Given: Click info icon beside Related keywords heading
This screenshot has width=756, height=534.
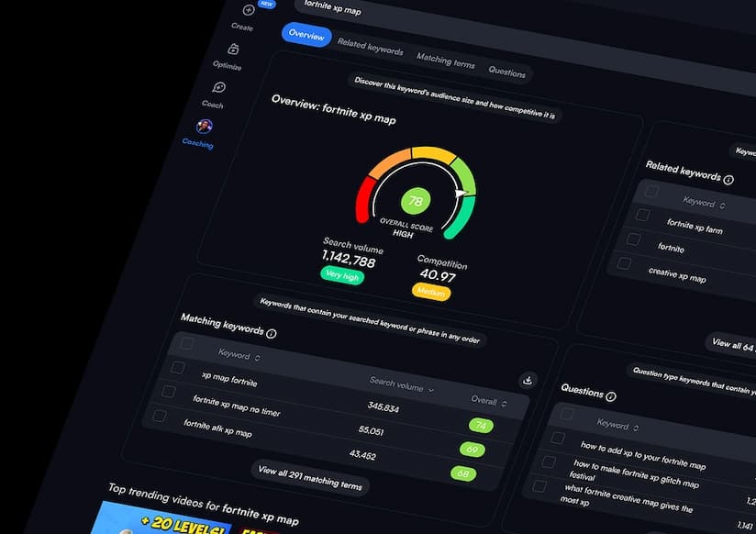Looking at the screenshot, I should [728, 180].
